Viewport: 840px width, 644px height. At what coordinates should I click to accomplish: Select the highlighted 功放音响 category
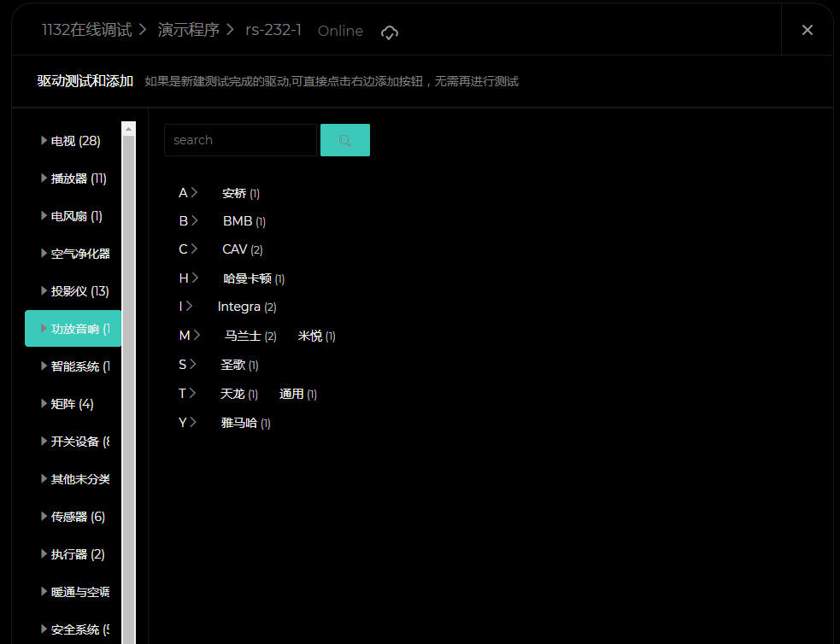coord(73,328)
